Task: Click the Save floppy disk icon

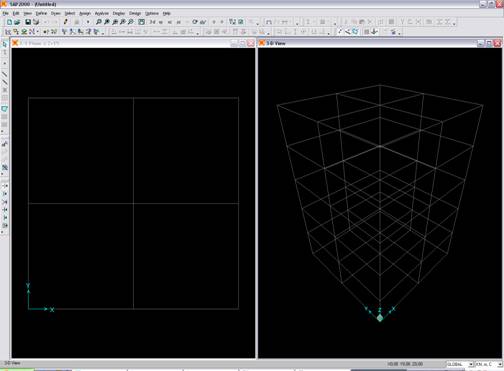Action: tap(28, 22)
